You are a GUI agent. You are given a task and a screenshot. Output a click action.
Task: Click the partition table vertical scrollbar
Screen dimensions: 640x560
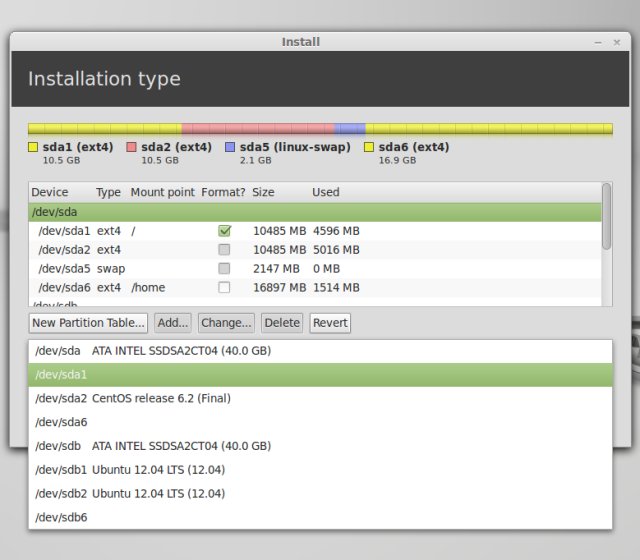click(x=606, y=217)
